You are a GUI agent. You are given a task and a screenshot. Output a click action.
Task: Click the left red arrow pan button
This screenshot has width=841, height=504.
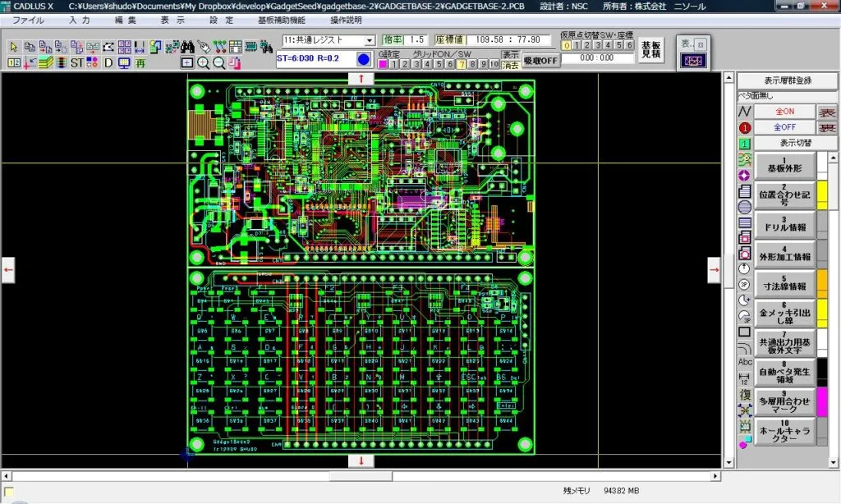pos(8,270)
